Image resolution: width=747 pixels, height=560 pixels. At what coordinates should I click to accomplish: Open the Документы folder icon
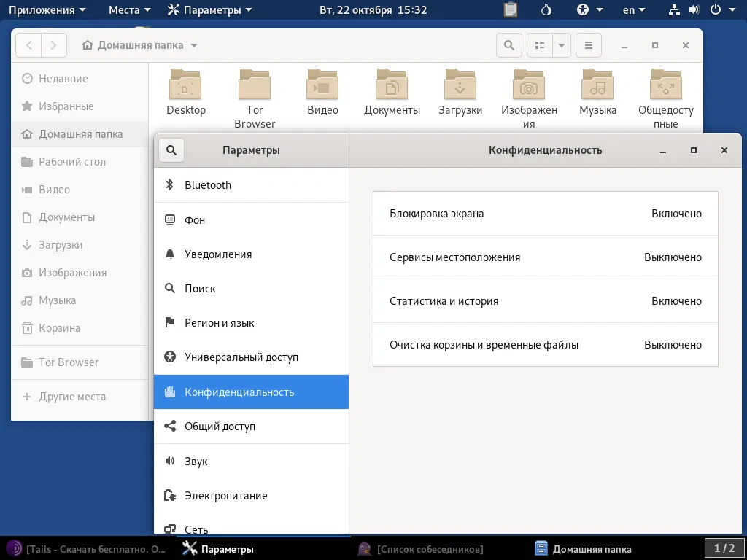(x=392, y=85)
